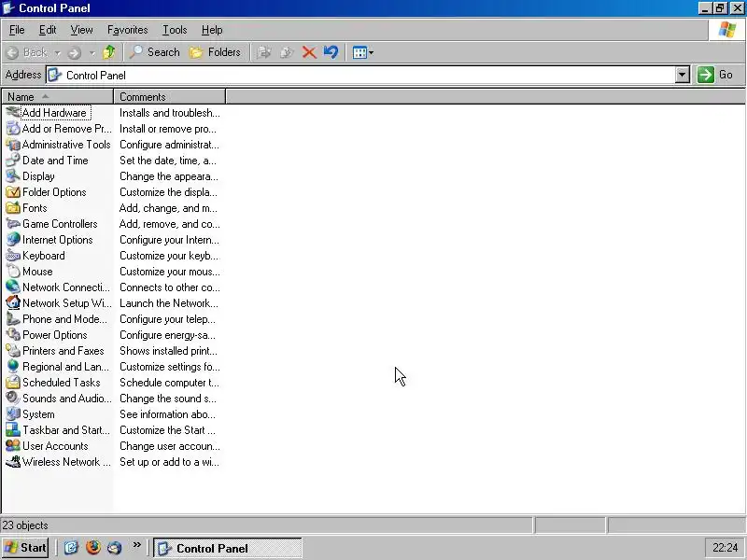Image resolution: width=747 pixels, height=560 pixels.
Task: Click the 'Set the date, time, a...' comment
Action: (x=168, y=161)
